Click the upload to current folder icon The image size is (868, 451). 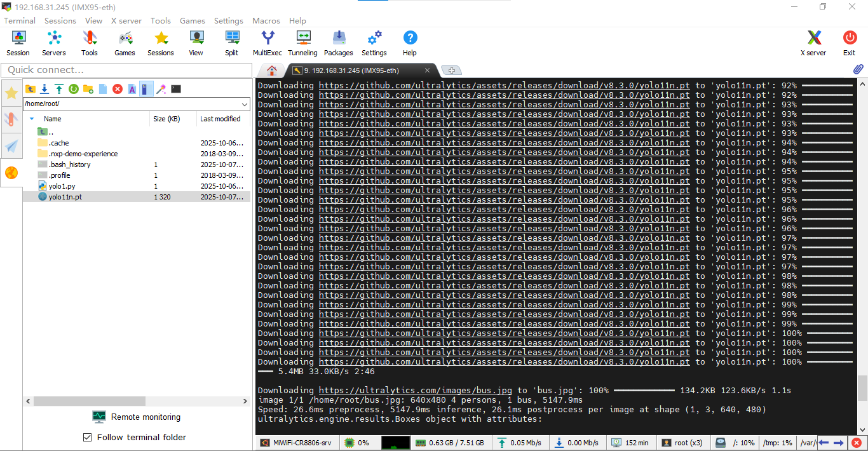(59, 89)
